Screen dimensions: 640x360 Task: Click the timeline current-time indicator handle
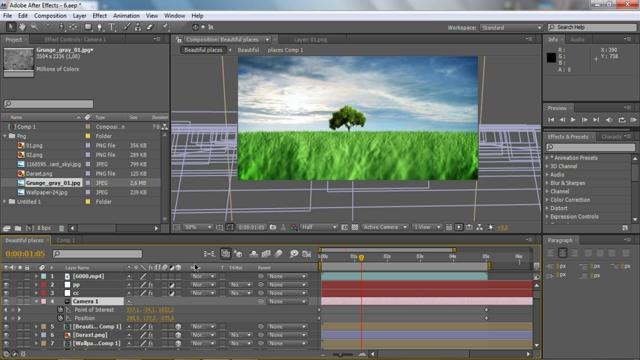click(361, 258)
